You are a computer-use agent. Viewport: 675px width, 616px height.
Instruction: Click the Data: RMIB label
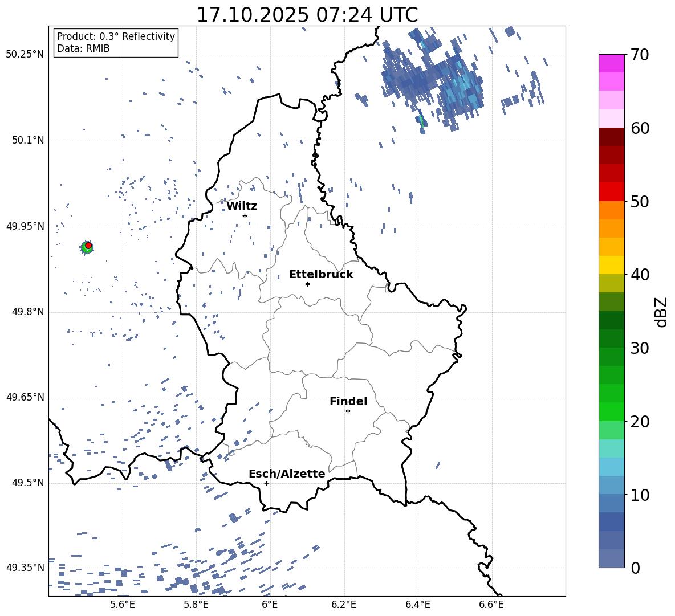pos(83,49)
